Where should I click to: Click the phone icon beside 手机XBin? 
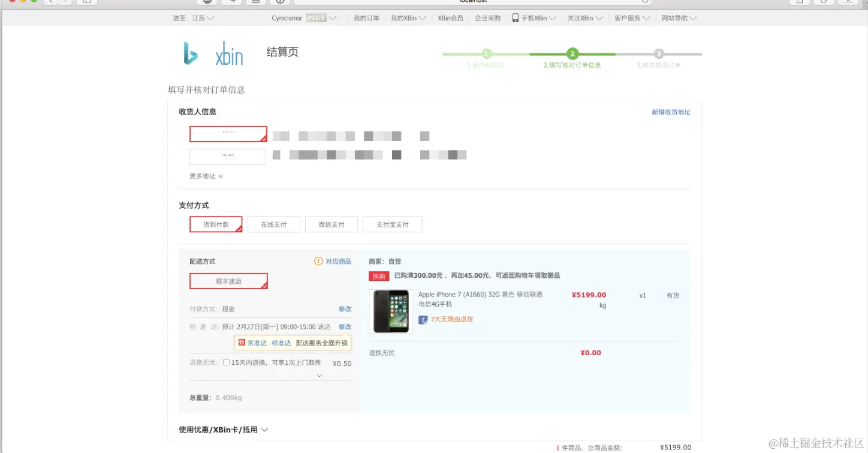515,18
